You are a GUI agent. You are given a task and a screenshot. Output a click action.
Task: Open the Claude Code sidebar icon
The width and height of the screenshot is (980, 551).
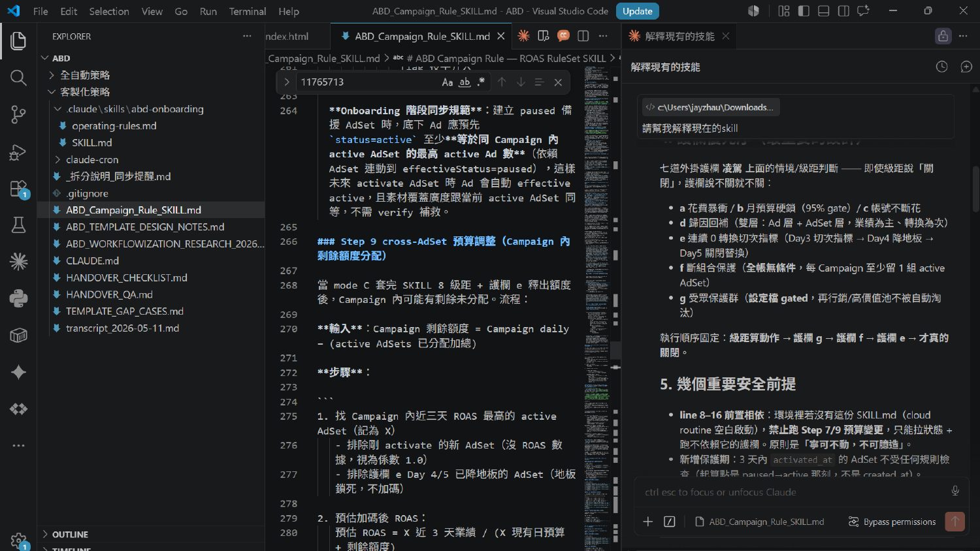pyautogui.click(x=18, y=262)
